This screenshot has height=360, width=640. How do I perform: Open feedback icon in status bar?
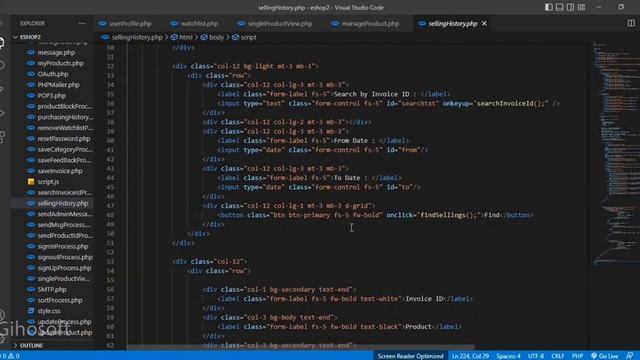(630, 356)
